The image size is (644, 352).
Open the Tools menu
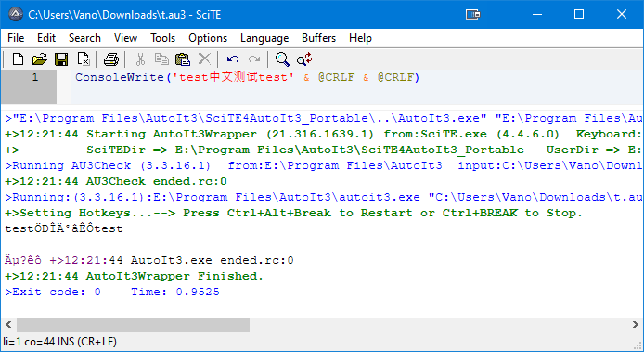click(162, 38)
